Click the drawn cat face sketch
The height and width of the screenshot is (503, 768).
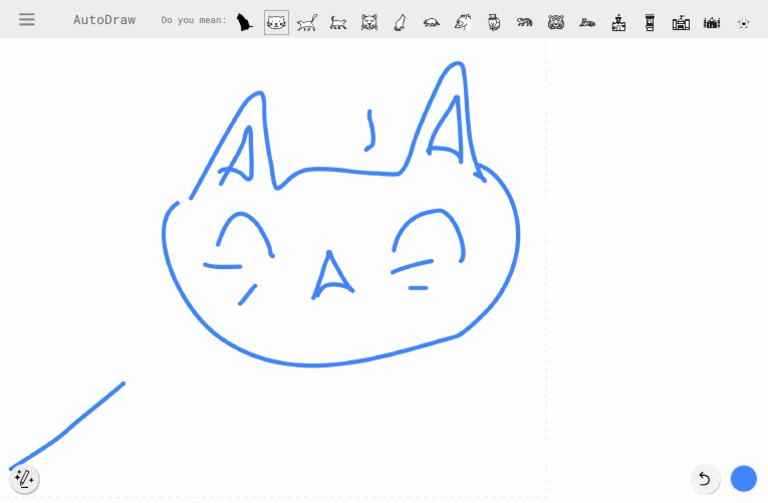pos(341,214)
